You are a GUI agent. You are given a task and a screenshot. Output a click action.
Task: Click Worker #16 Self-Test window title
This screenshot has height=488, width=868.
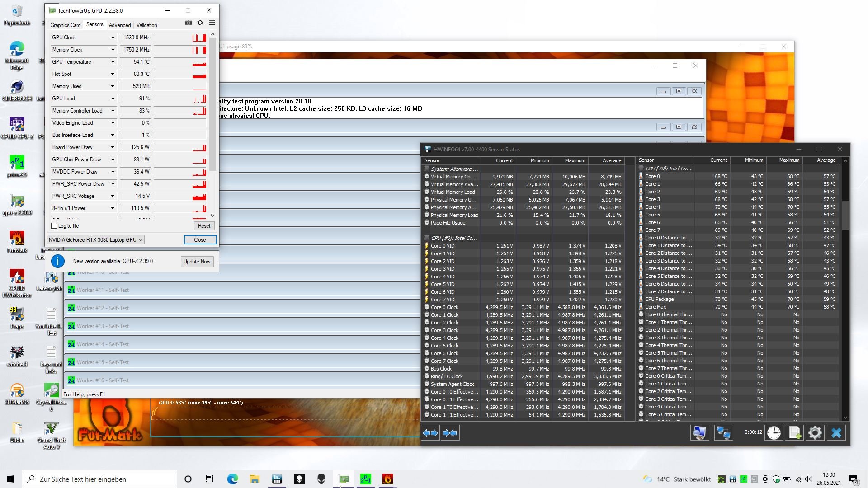103,380
